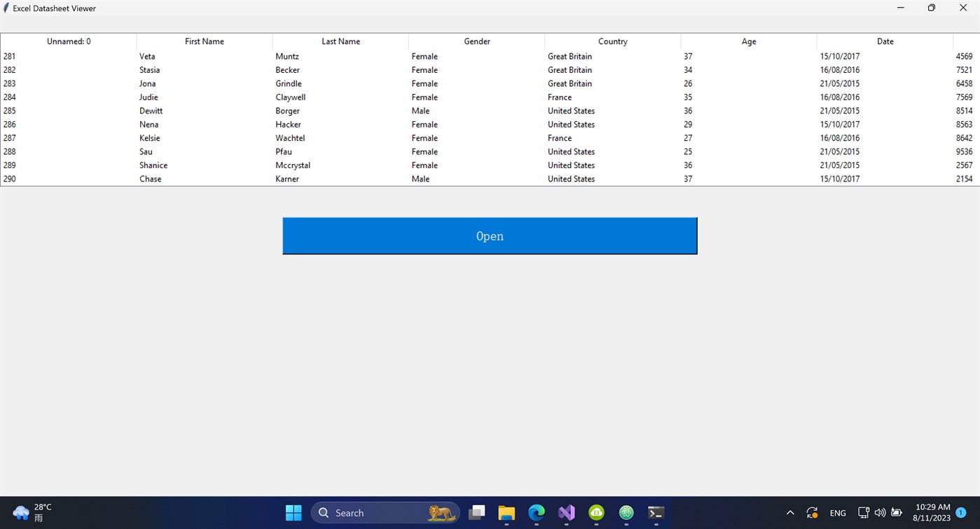Open notification center via the blue badge
This screenshot has width=980, height=529.
click(x=960, y=512)
